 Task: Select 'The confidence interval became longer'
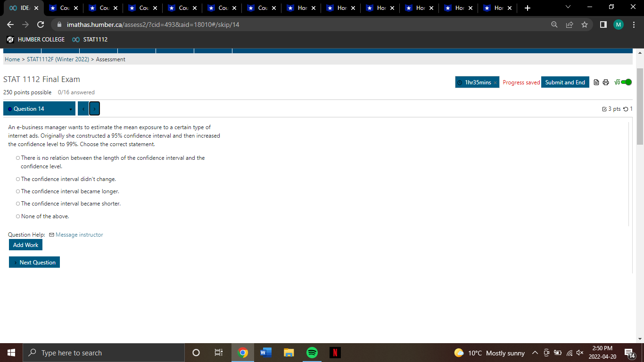(x=17, y=191)
